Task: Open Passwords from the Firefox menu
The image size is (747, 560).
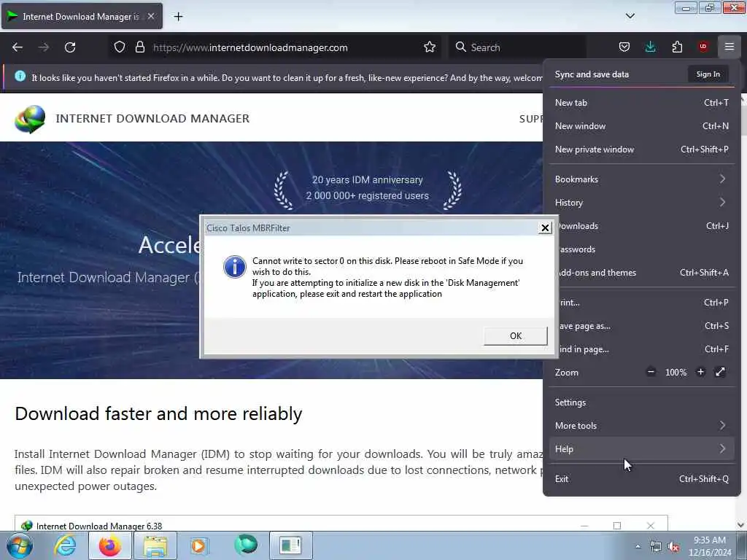Action: point(645,249)
